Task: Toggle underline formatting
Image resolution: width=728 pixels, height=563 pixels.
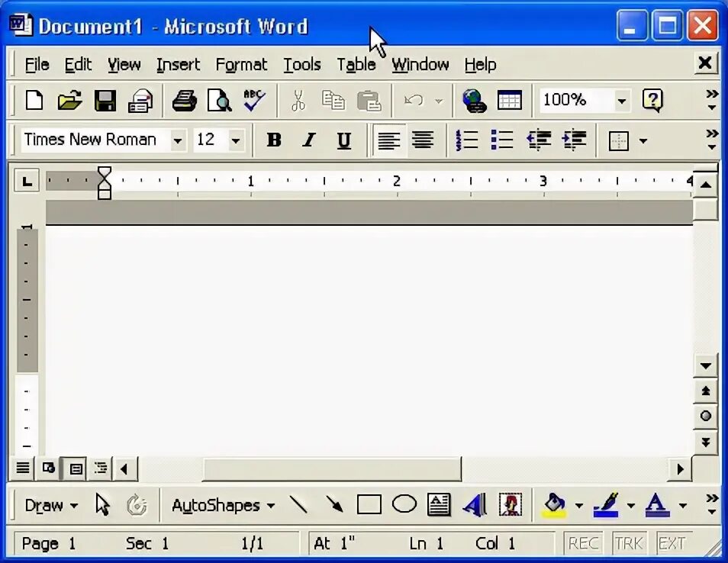Action: coord(343,140)
